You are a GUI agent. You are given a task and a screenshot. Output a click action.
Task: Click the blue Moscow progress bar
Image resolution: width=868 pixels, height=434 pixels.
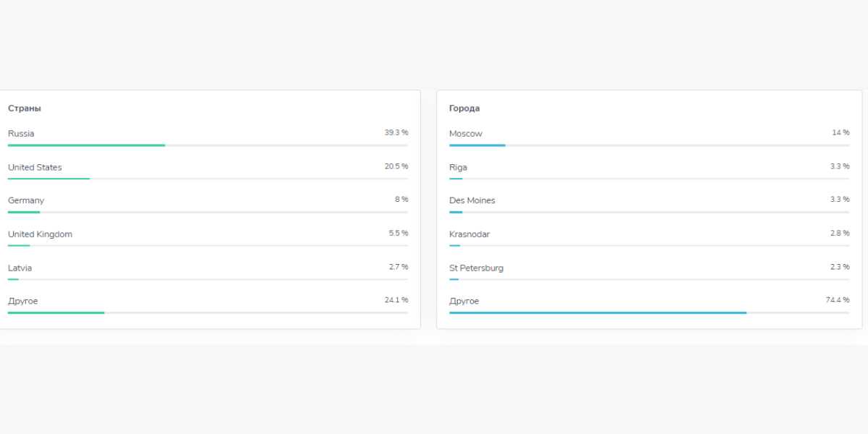[x=477, y=145]
